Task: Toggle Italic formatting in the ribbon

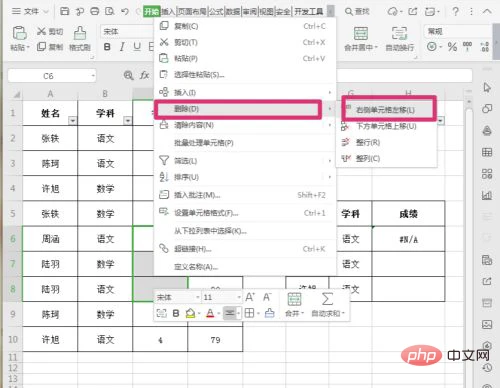Action: 122,47
